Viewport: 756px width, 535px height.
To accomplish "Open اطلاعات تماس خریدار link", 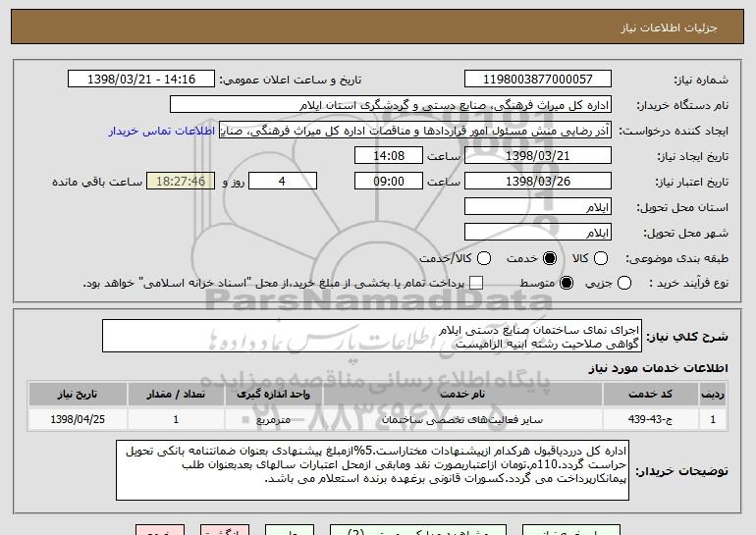I will 162,131.
